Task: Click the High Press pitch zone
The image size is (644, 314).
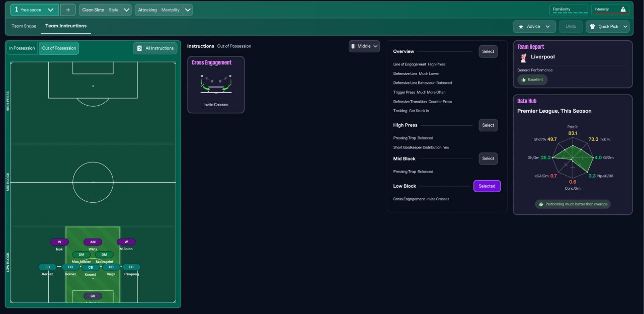Action: tap(93, 103)
